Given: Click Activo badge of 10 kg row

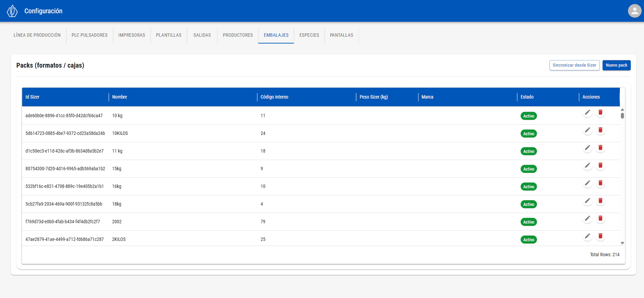Looking at the screenshot, I should tap(528, 116).
